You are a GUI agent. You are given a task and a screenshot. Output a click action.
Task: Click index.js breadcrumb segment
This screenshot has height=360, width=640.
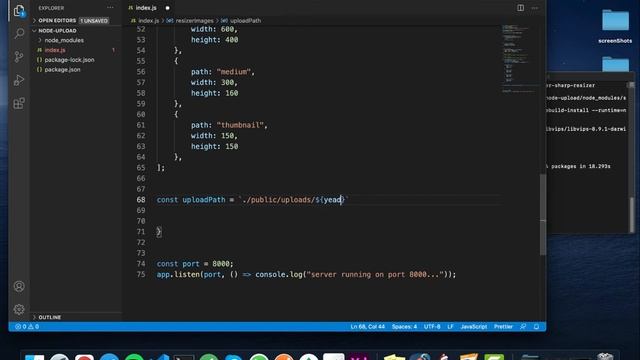pyautogui.click(x=149, y=20)
